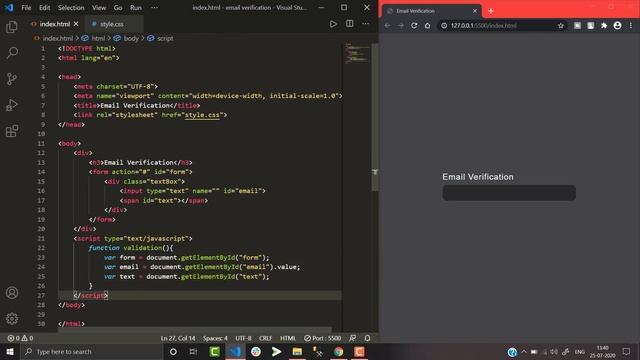Click the Port : 5500 Live Server status
Image resolution: width=640 pixels, height=360 pixels.
coord(322,338)
